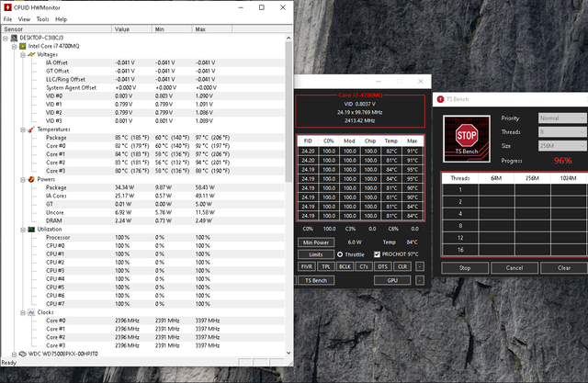
Task: Click the Clear button in TS Bench
Action: click(x=564, y=268)
